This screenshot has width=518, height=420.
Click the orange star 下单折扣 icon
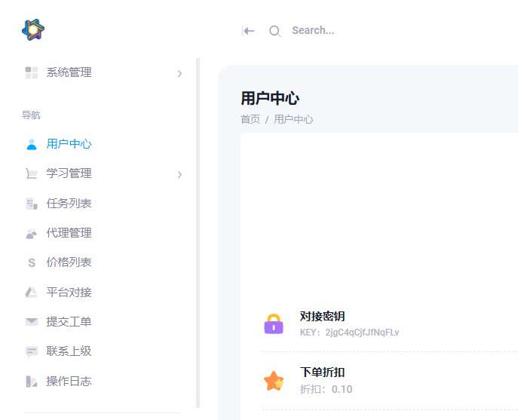274,381
